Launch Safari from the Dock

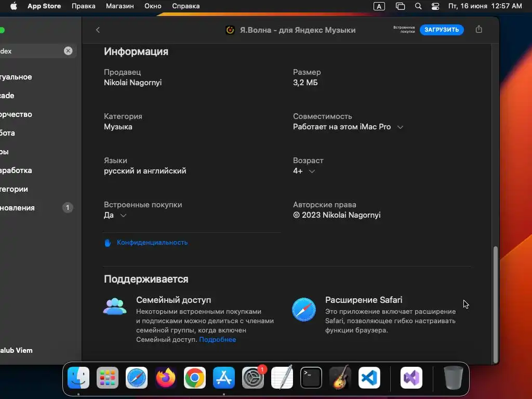tap(137, 378)
